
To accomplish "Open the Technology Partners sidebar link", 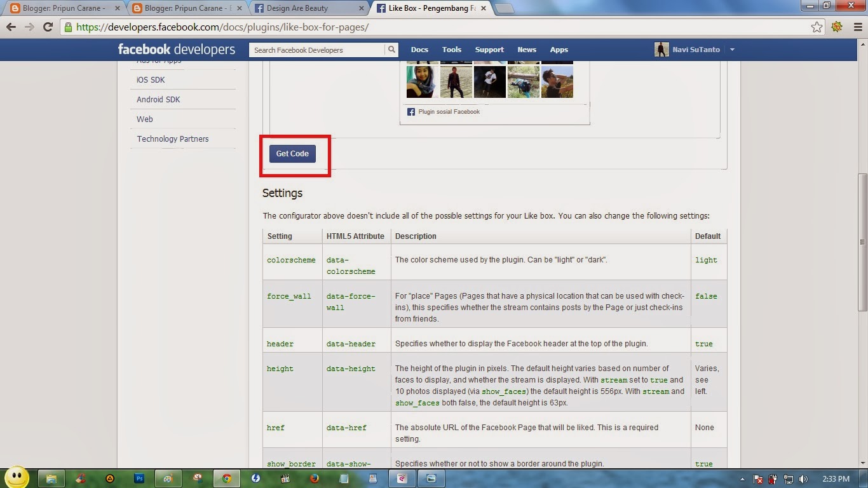I will [x=172, y=139].
